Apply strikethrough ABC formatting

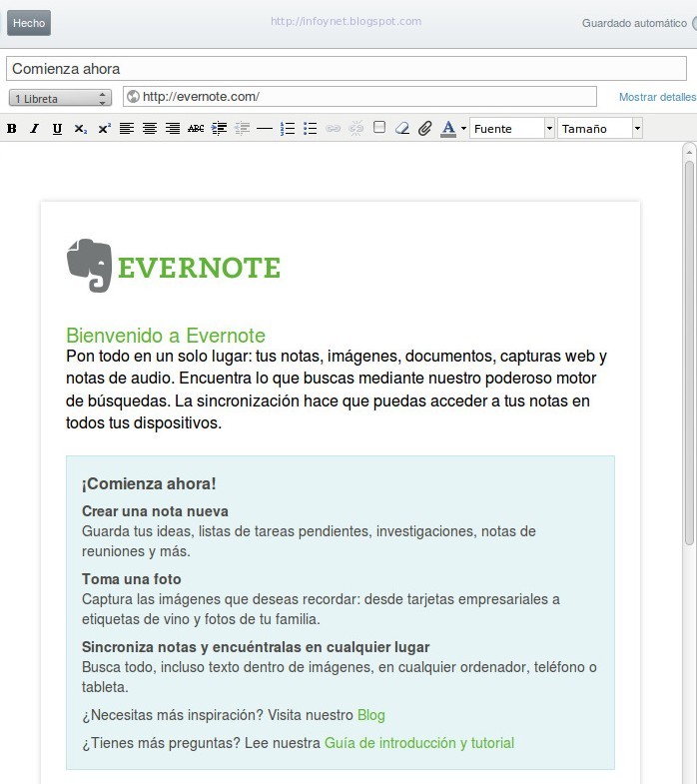[196, 129]
